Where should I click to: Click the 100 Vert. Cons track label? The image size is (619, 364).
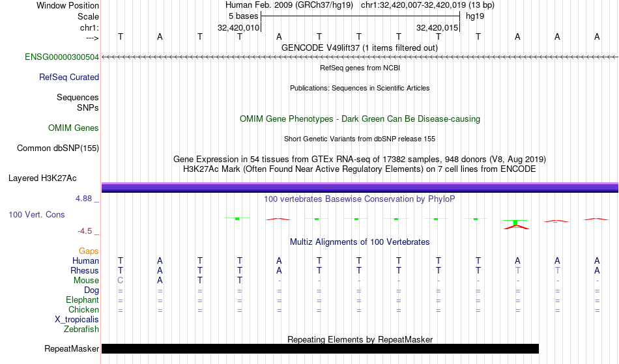click(36, 214)
